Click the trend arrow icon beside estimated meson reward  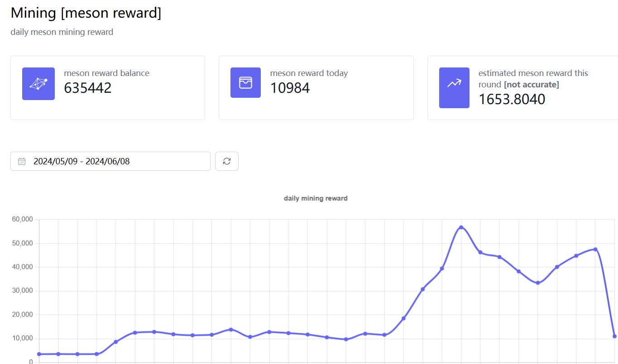click(x=454, y=88)
